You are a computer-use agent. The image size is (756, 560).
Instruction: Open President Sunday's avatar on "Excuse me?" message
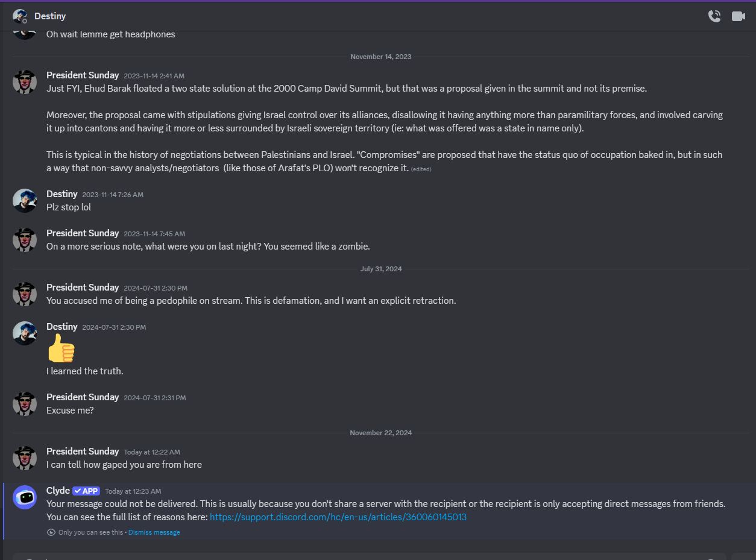click(x=25, y=404)
